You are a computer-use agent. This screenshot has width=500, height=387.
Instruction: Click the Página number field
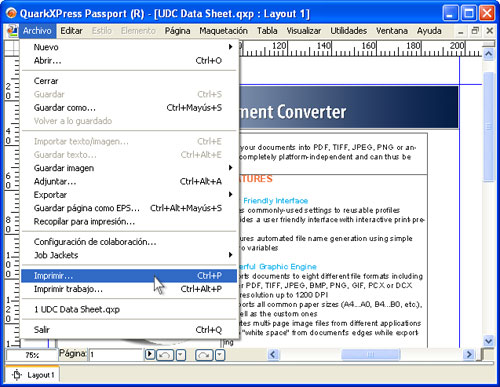(115, 355)
